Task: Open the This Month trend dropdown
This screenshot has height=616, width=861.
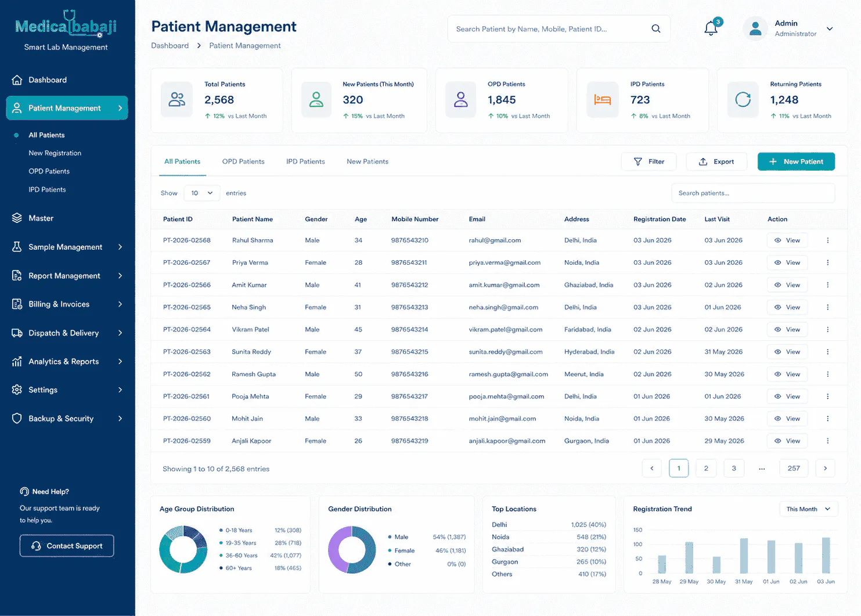Action: pos(809,509)
